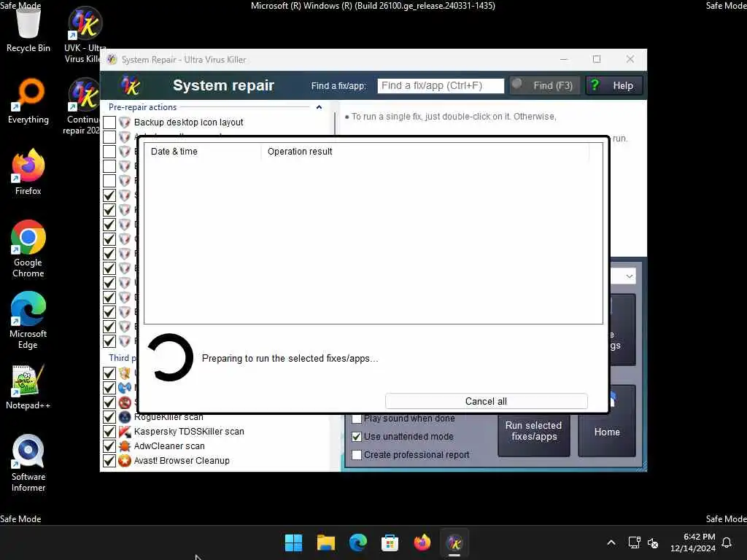Enable Create professional report

point(356,455)
